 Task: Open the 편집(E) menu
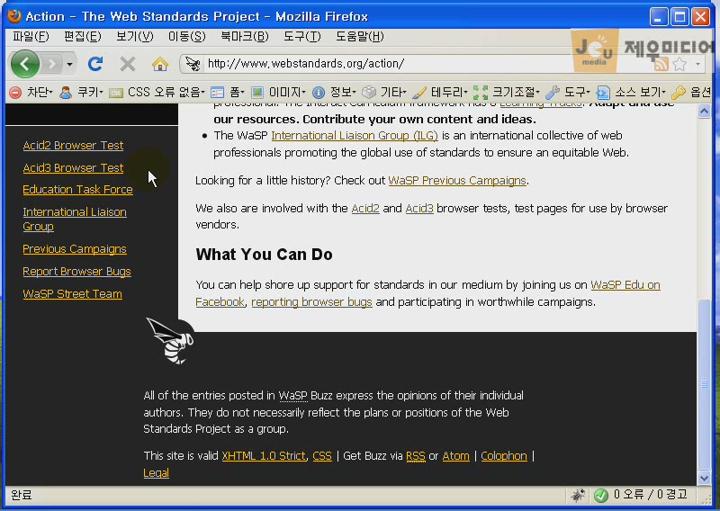point(83,36)
